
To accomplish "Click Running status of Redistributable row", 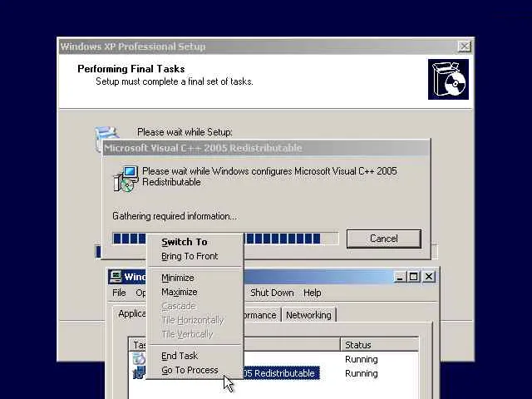I will point(362,373).
